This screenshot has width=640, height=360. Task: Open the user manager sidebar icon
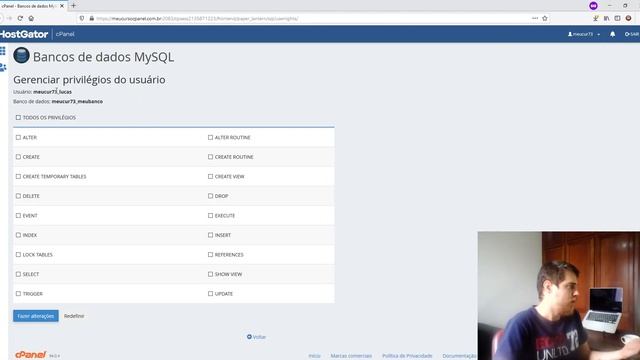(3, 67)
